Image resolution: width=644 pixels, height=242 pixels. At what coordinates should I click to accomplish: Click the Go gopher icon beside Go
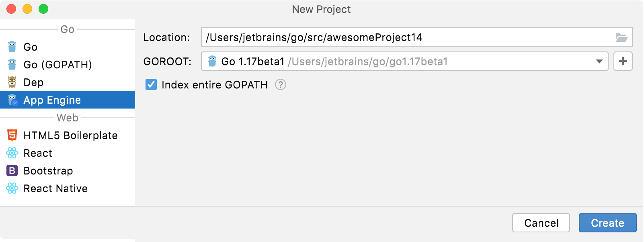[x=12, y=47]
